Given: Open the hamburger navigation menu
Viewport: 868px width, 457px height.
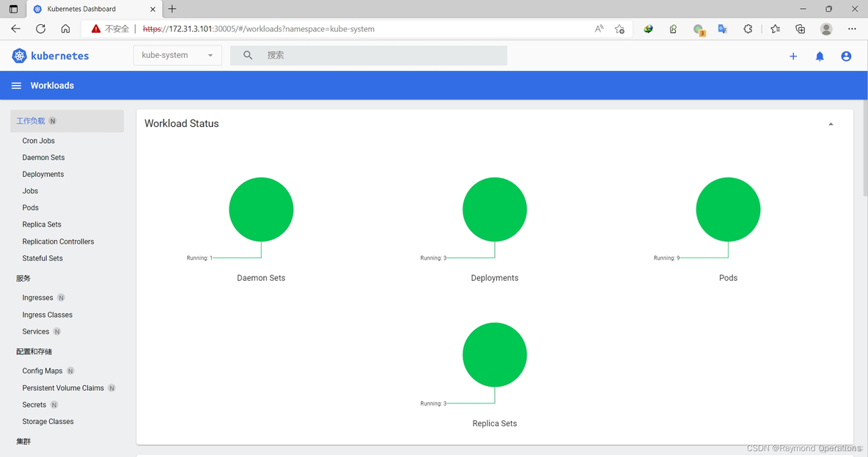Looking at the screenshot, I should tap(16, 86).
